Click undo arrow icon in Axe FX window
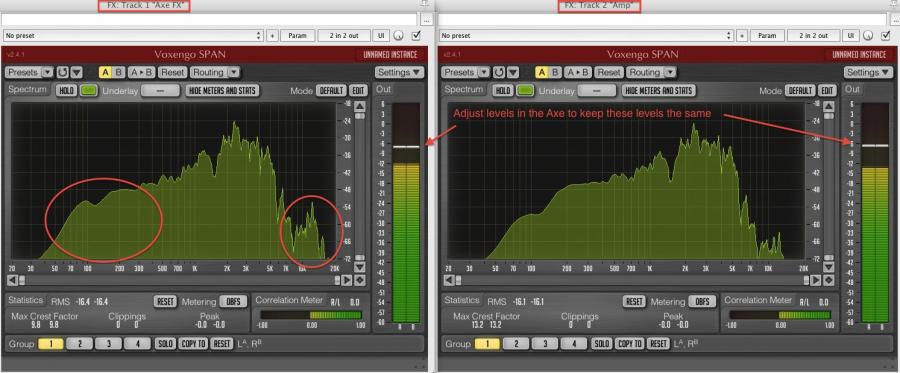 pos(63,72)
